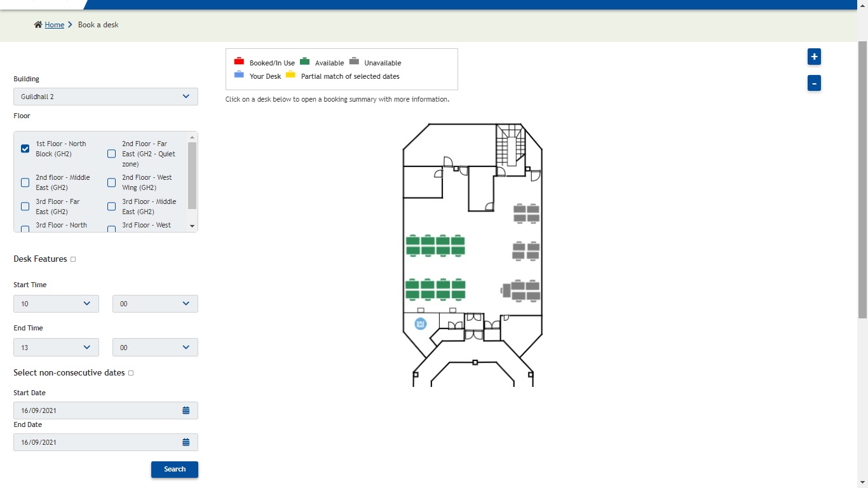The width and height of the screenshot is (868, 488).
Task: Click the zoom-out minus icon
Action: 814,83
